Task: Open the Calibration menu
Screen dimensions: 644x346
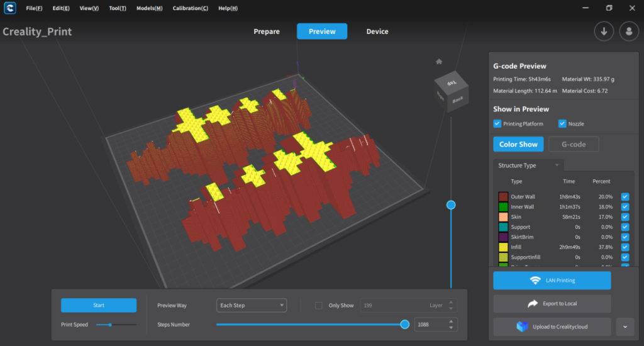Action: tap(190, 8)
